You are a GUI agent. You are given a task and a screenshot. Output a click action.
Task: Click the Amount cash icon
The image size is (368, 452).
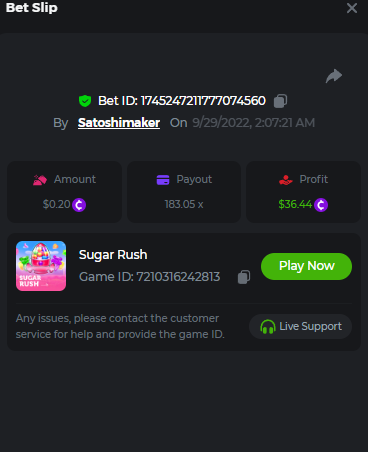pyautogui.click(x=40, y=180)
